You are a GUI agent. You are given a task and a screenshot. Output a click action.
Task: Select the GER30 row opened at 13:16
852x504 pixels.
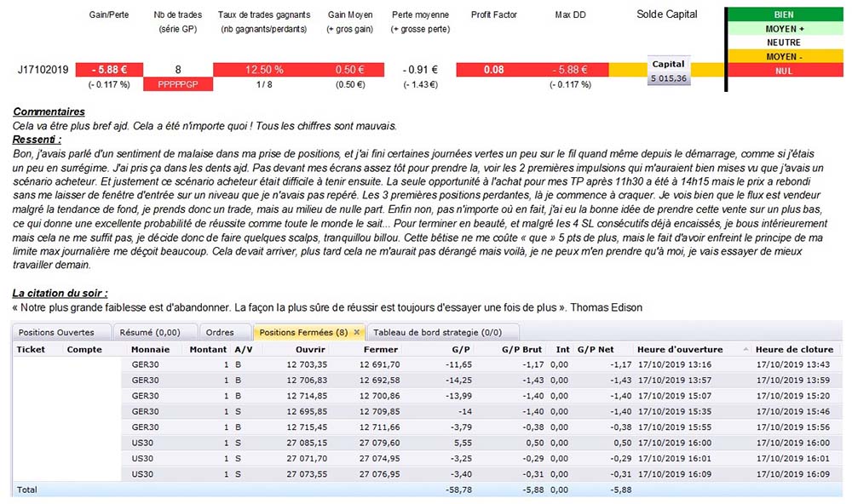[481, 364]
